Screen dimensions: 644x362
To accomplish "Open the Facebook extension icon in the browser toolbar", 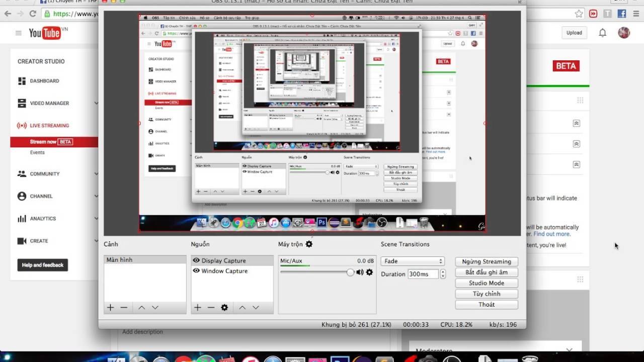I will point(622,14).
